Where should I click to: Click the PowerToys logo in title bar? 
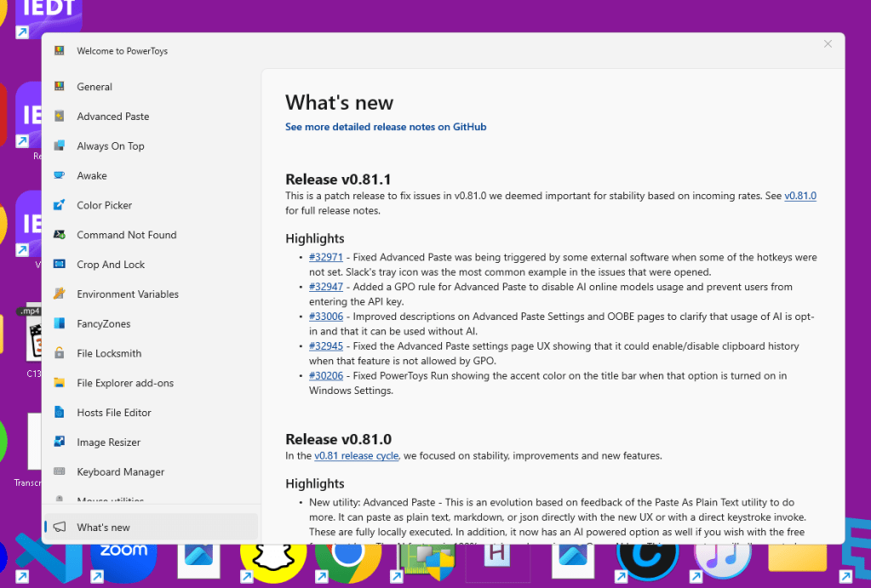(x=60, y=50)
